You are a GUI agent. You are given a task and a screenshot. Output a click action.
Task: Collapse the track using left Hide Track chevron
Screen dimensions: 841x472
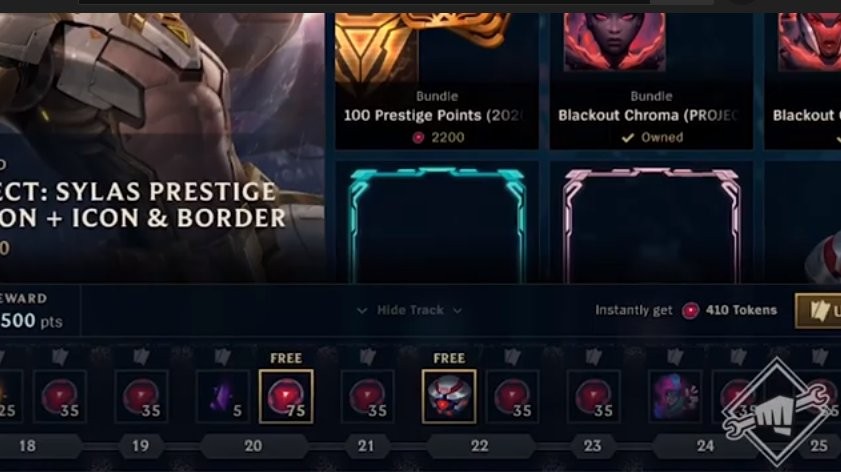tap(362, 311)
